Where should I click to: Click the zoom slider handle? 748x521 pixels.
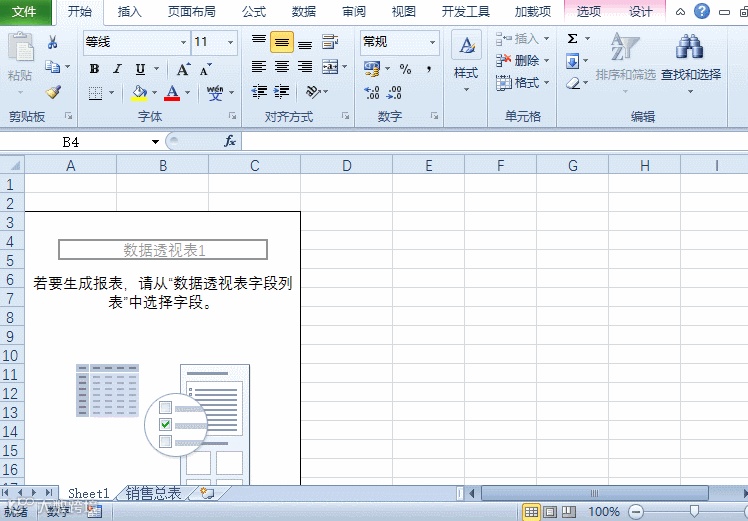(x=695, y=512)
